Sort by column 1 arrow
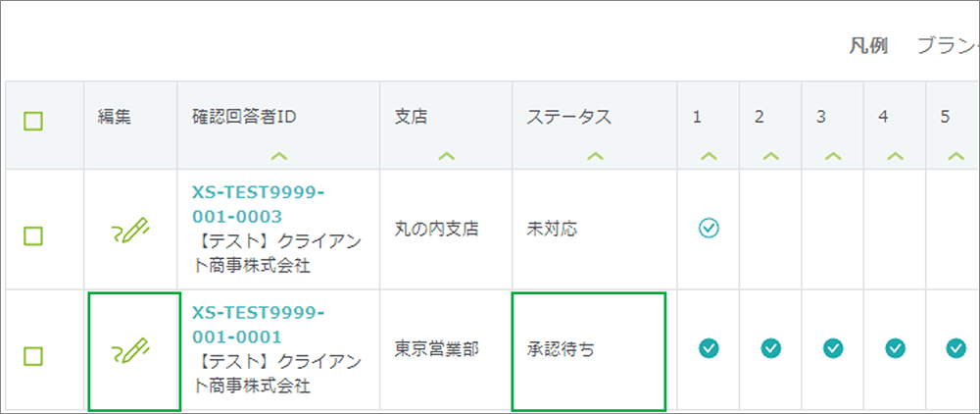 click(x=709, y=155)
